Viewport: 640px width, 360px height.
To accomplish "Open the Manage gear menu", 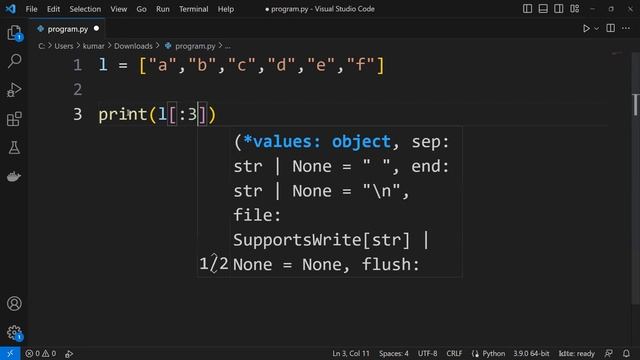I will (14, 333).
